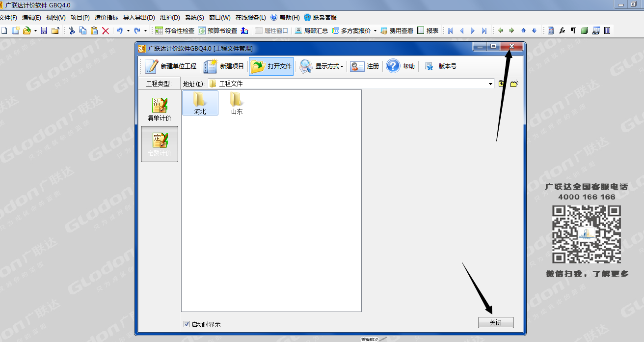Viewport: 644px width, 342px height.
Task: Click 帮助 button in the dialog toolbar
Action: tap(401, 66)
